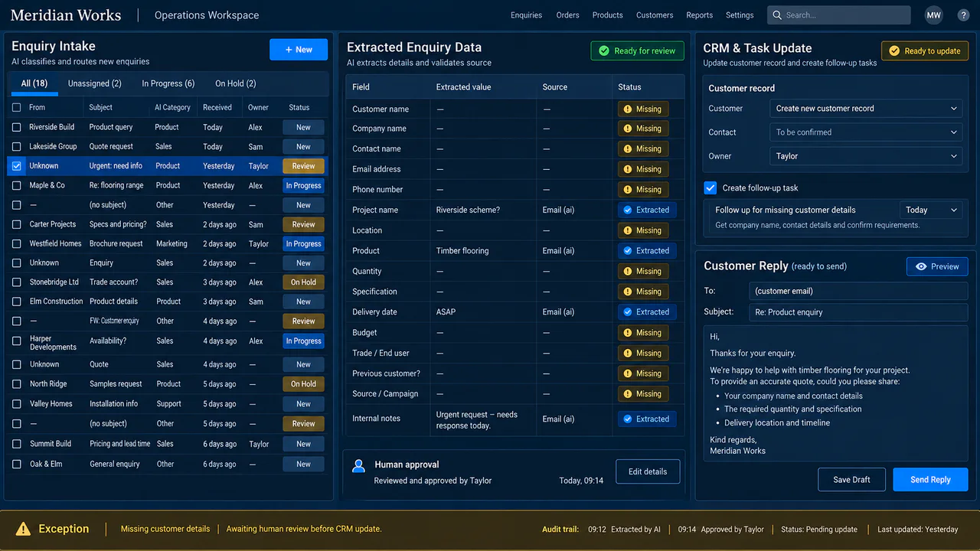980x551 pixels.
Task: Click the search magnifier icon in the top bar
Action: pyautogui.click(x=777, y=15)
